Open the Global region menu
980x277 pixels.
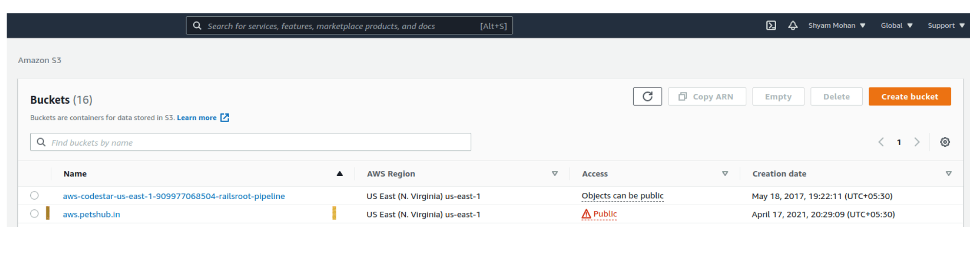pos(896,26)
